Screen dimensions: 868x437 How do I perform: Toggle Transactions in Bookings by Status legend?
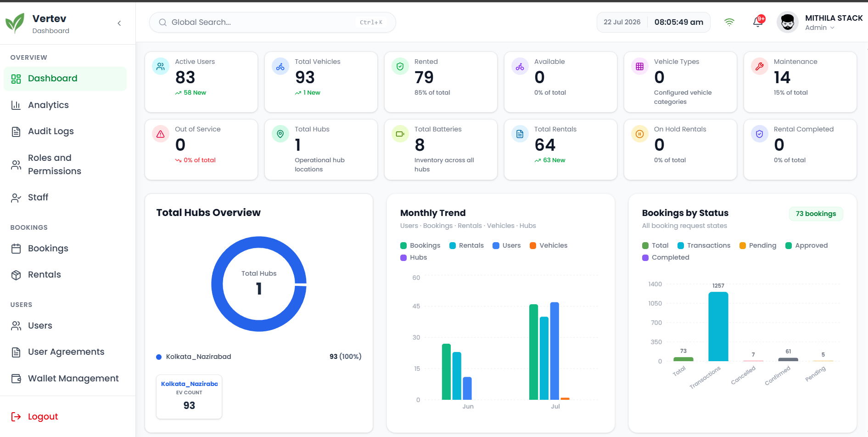(704, 245)
